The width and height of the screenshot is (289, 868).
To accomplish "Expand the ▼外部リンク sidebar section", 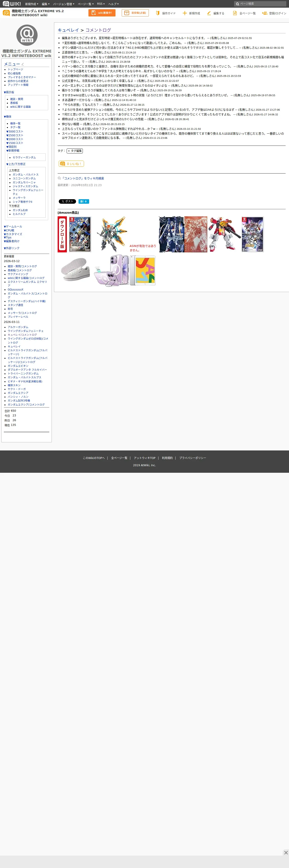I will (12, 248).
